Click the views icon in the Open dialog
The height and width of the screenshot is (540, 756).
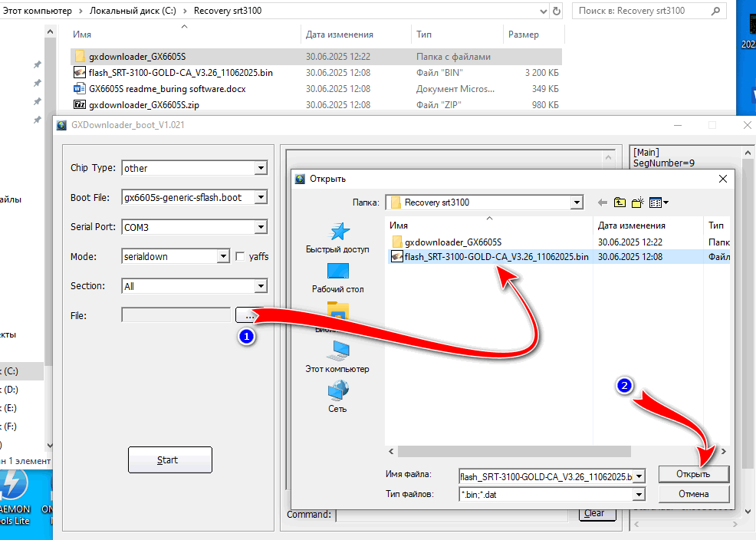656,202
